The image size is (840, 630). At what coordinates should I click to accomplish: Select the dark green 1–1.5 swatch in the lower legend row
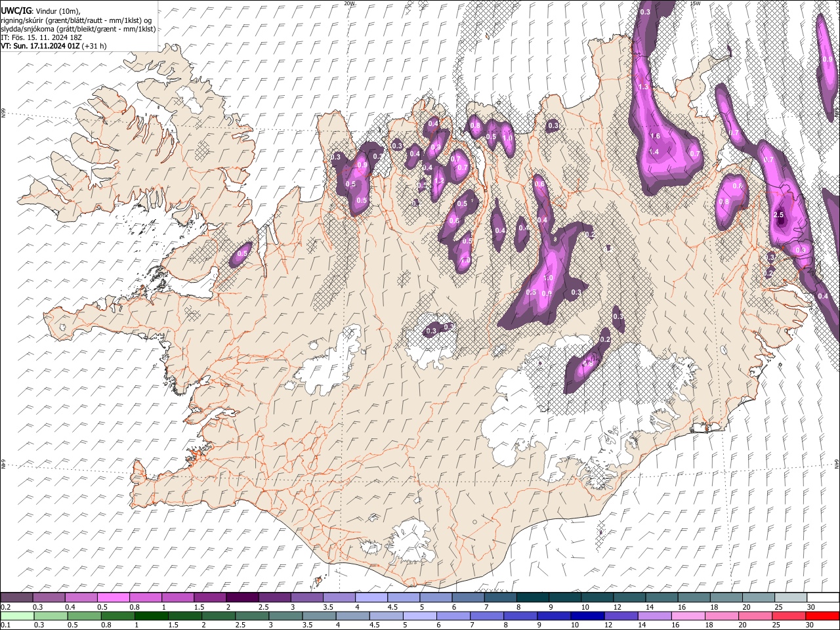(151, 616)
